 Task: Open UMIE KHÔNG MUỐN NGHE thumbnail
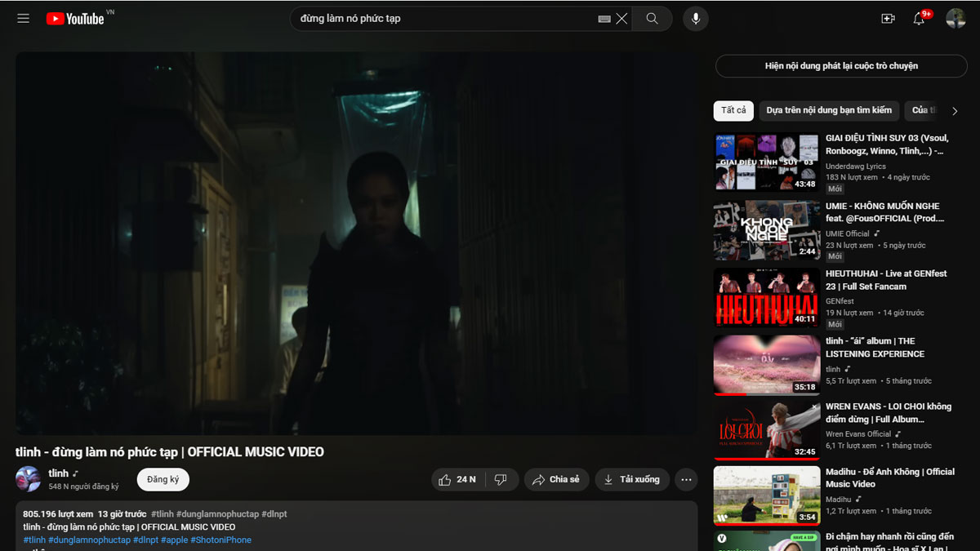coord(767,230)
